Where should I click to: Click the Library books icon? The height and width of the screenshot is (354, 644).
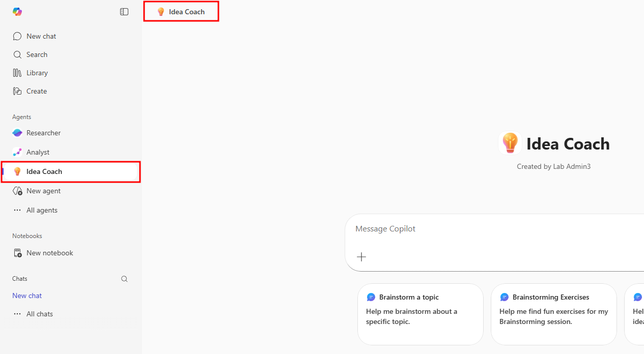[x=17, y=73]
